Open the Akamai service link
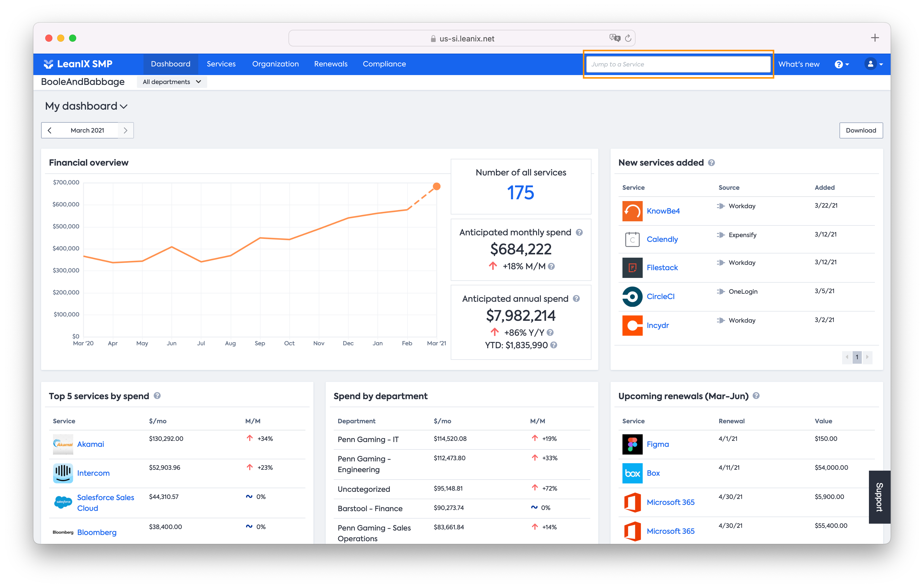The width and height of the screenshot is (924, 588). tap(90, 444)
